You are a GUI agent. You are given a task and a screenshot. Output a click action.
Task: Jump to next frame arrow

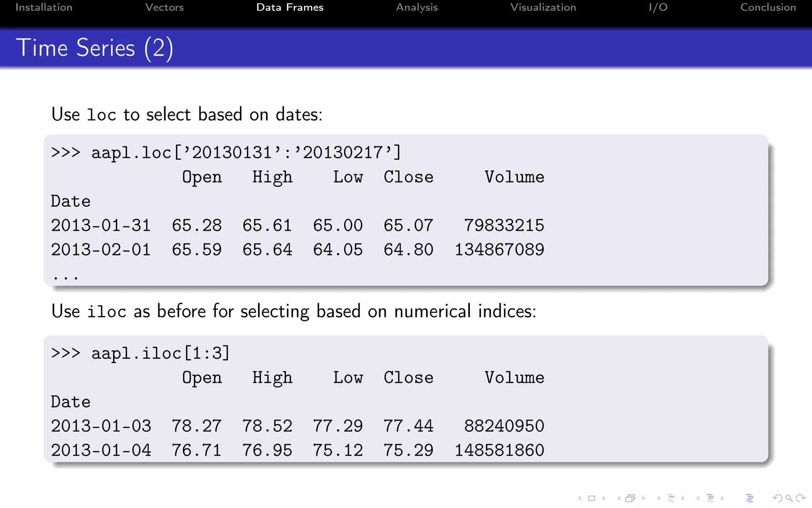pos(643,498)
